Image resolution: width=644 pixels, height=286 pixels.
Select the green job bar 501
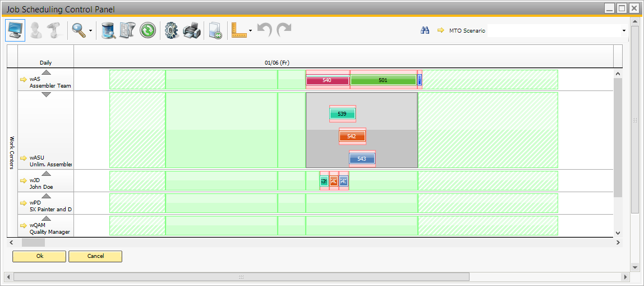pos(383,80)
